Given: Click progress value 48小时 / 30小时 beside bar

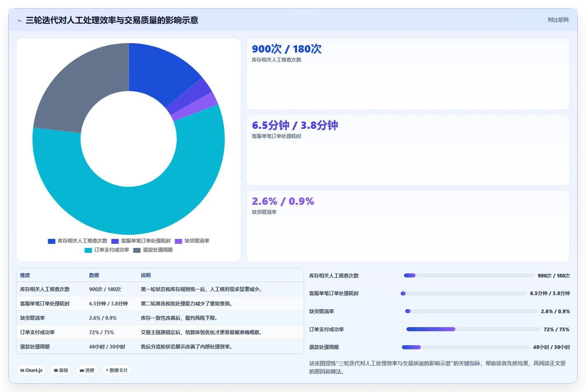Looking at the screenshot, I should [x=551, y=347].
